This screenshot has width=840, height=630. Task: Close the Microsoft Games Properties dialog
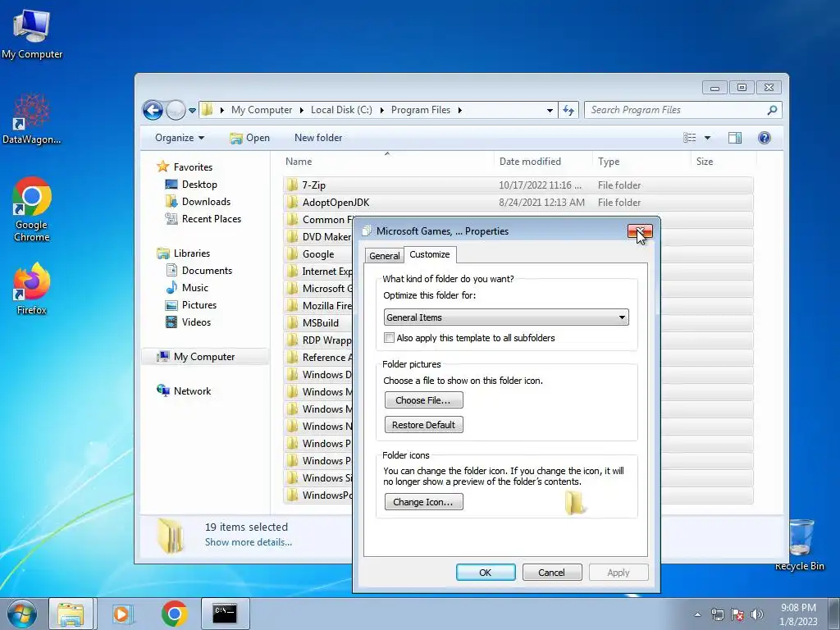point(640,231)
